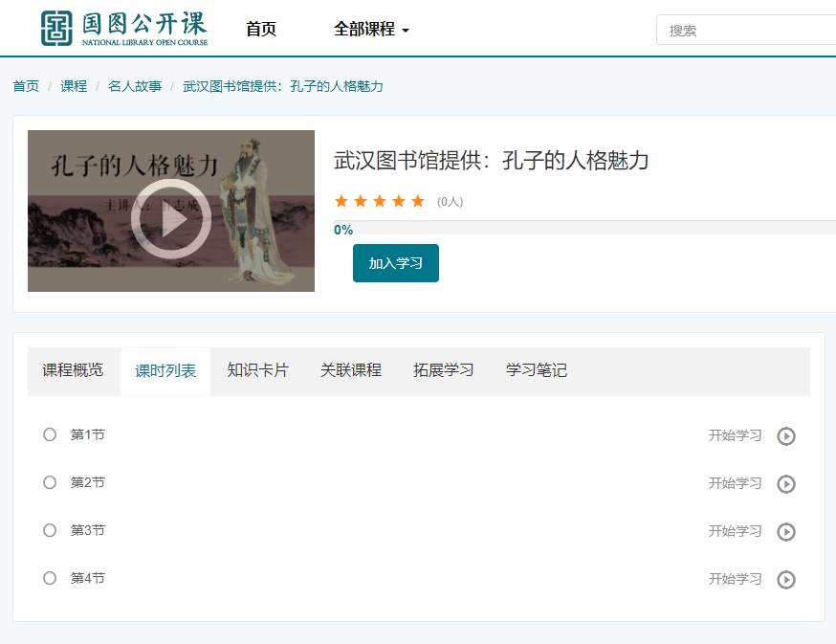Focus the 搜索 search field
The height and width of the screenshot is (644, 836).
pos(746,30)
